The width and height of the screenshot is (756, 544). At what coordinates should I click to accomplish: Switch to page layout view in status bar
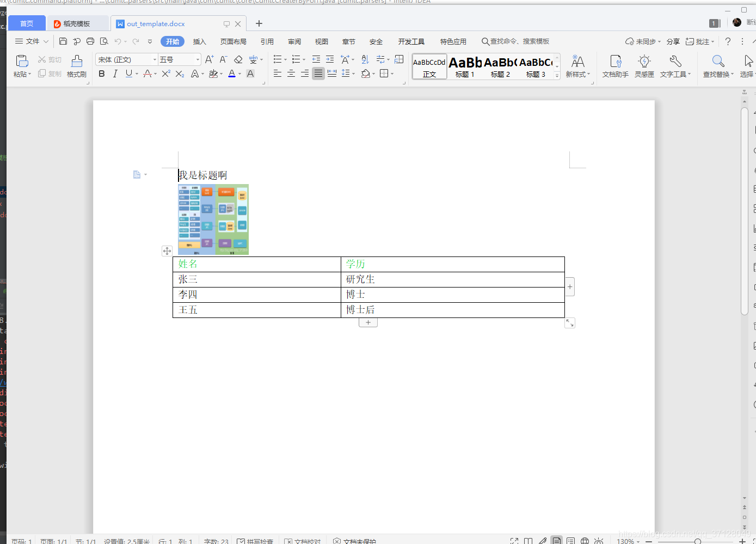coord(556,541)
